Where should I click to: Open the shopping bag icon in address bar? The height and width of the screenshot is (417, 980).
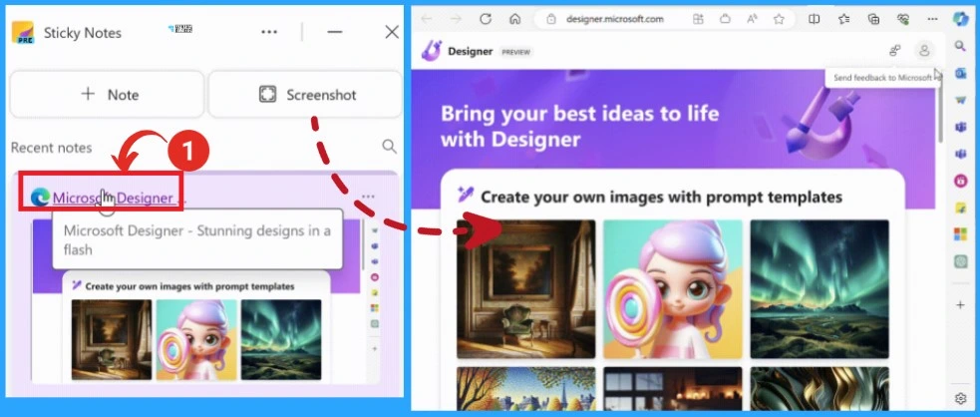point(725,19)
